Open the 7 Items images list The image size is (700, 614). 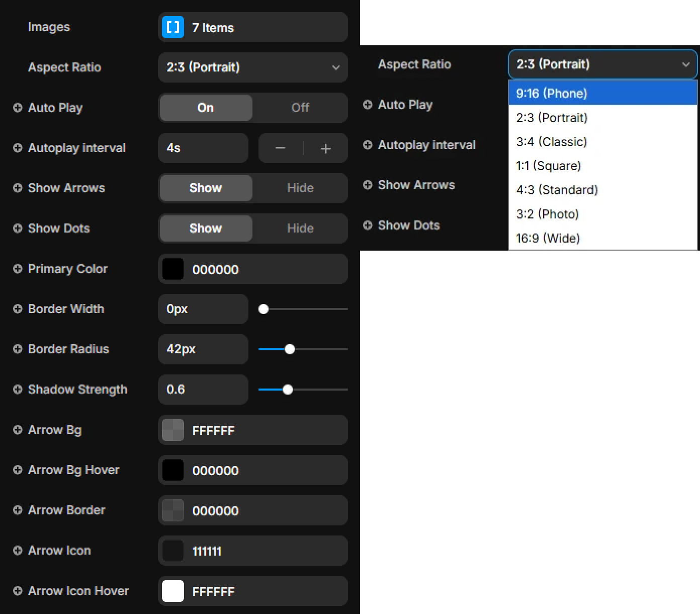pos(252,27)
